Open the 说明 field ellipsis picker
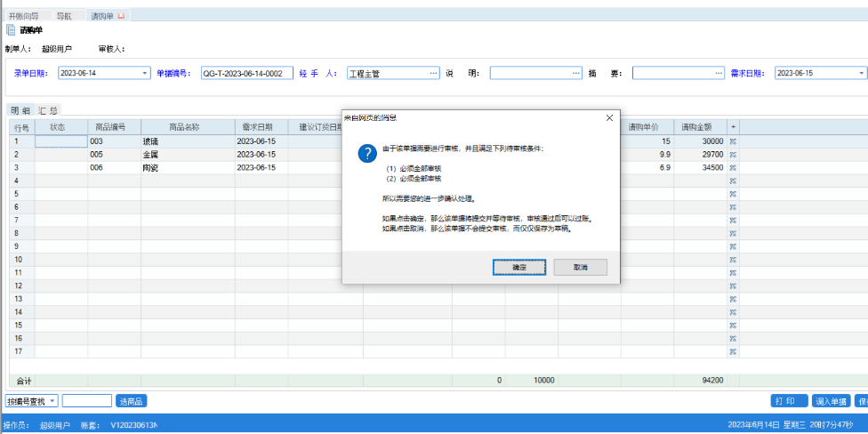The width and height of the screenshot is (868, 434). 575,74
